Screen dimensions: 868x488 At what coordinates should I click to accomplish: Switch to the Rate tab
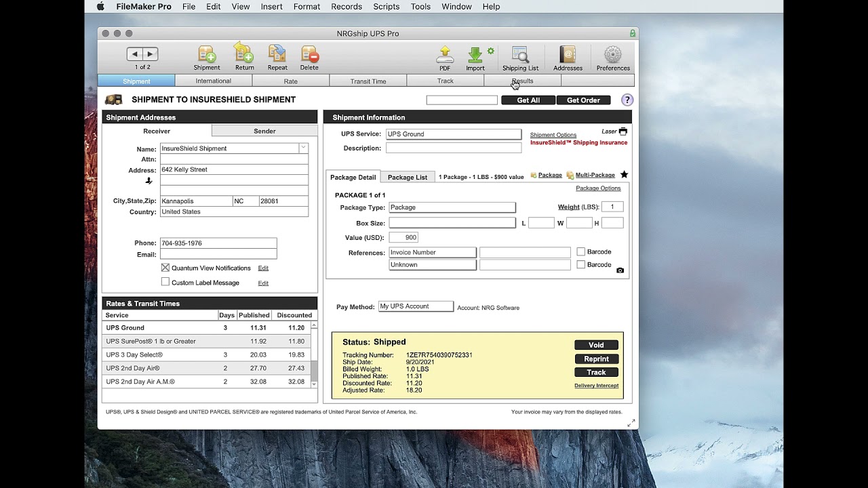(x=291, y=81)
